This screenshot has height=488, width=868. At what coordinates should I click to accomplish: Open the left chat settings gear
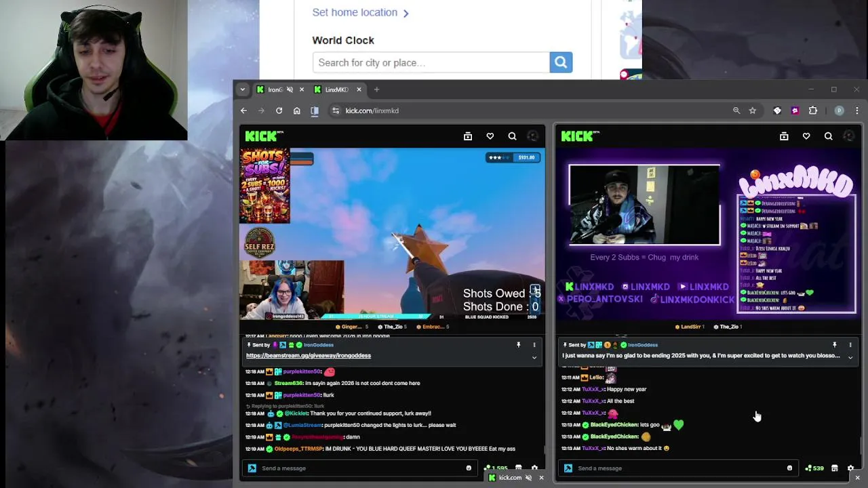(534, 468)
